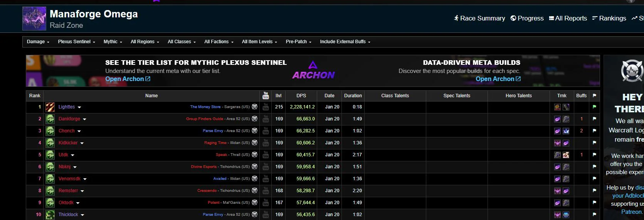Click second trinket icon in Utdk's row

point(566,155)
